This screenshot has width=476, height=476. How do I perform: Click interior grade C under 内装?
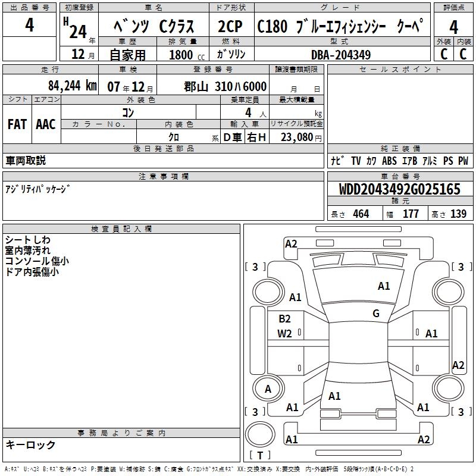(x=463, y=54)
